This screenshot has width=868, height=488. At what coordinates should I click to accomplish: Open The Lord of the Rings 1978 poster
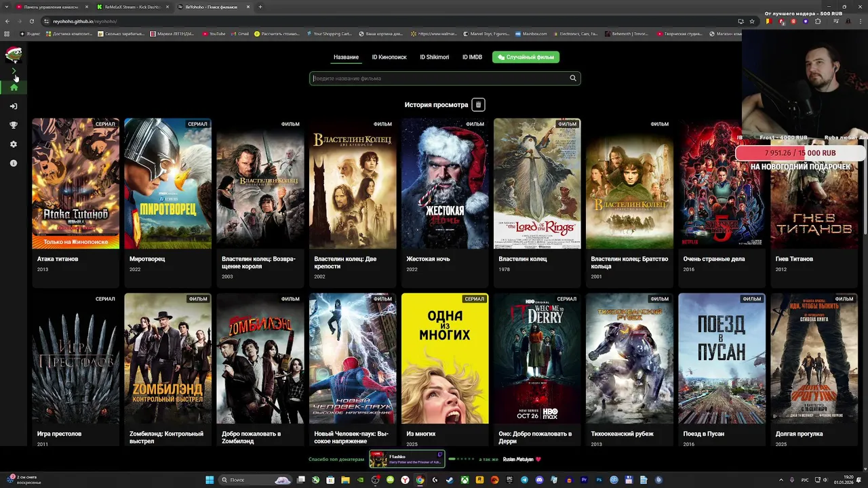pyautogui.click(x=537, y=183)
